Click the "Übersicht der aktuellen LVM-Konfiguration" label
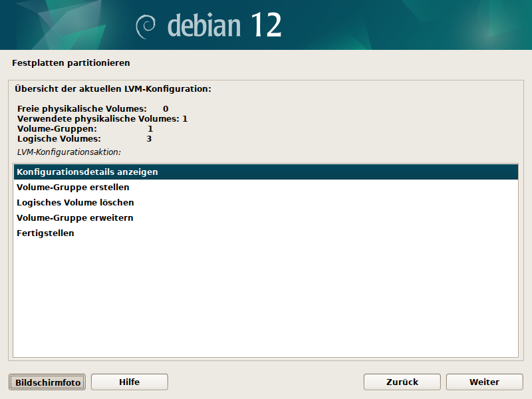 pyautogui.click(x=112, y=88)
